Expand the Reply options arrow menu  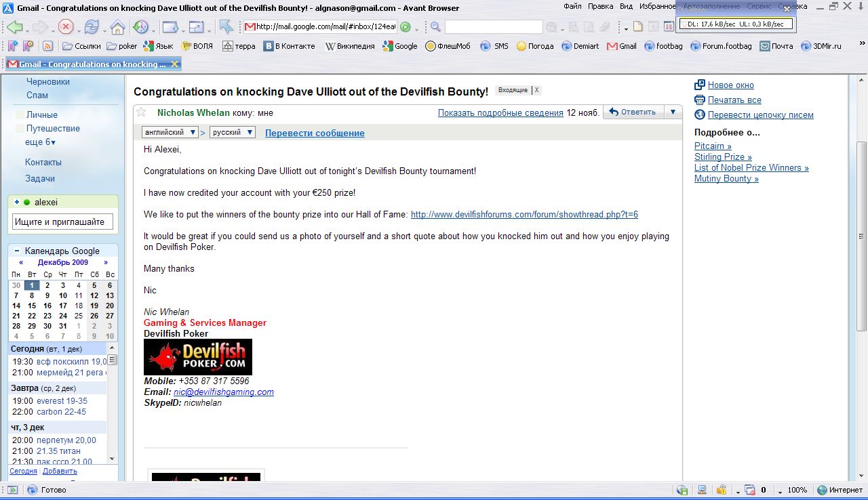pyautogui.click(x=673, y=112)
